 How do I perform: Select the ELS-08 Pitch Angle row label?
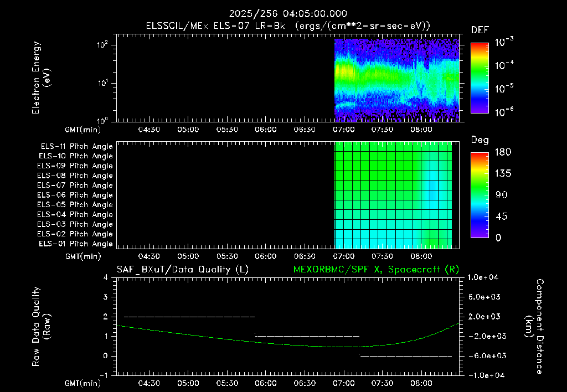pos(75,176)
